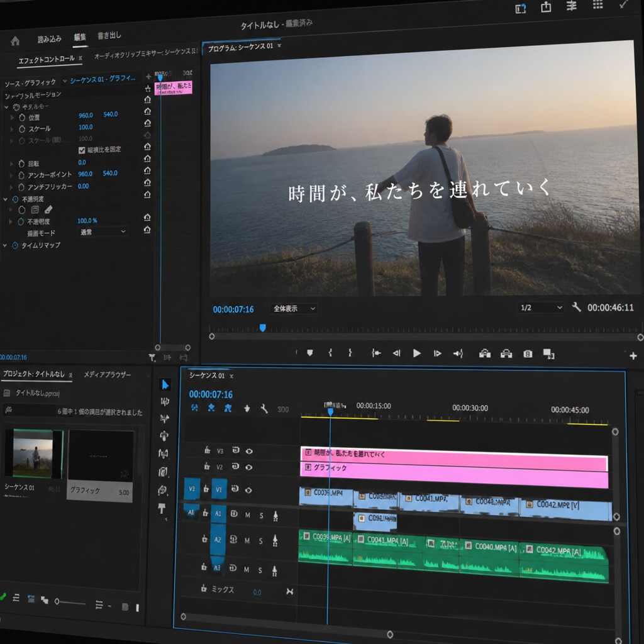This screenshot has width=644, height=644.
Task: Click the share icon at top right
Action: click(546, 6)
